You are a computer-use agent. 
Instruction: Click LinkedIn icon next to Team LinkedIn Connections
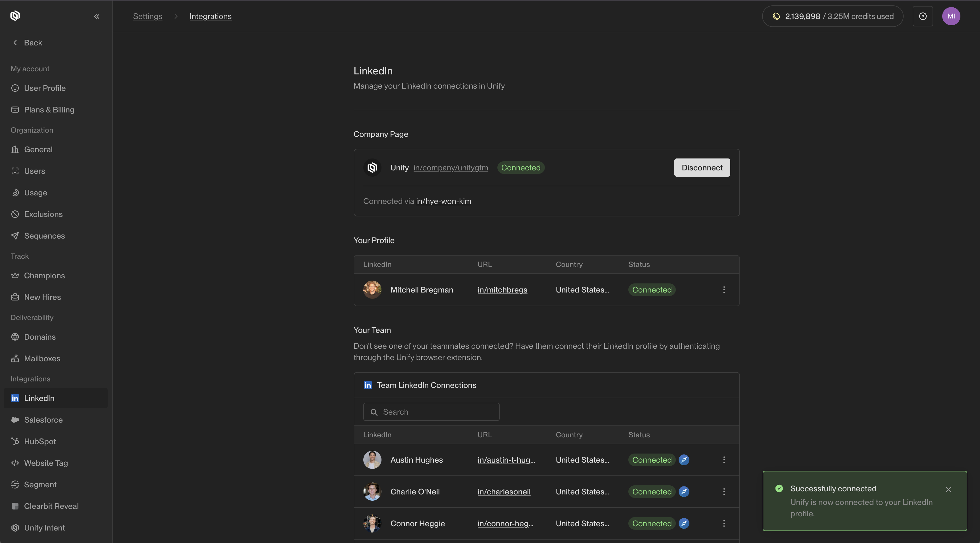tap(368, 385)
